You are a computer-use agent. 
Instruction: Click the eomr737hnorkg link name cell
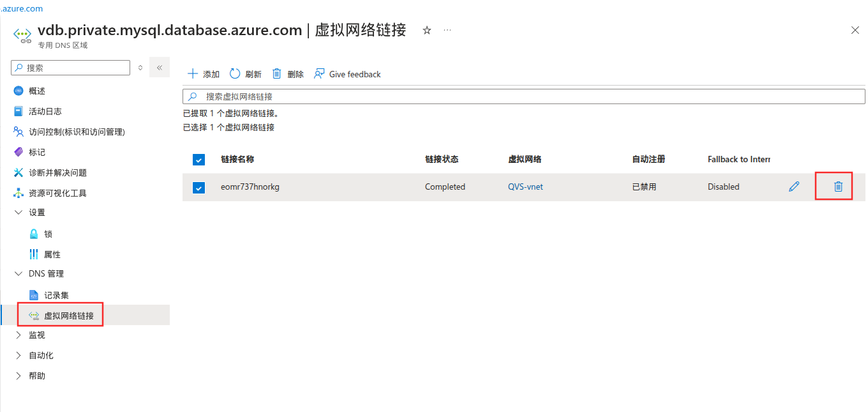(x=250, y=187)
